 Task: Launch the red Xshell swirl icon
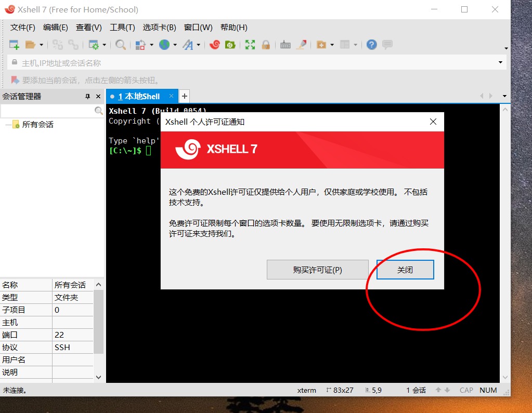tap(214, 45)
